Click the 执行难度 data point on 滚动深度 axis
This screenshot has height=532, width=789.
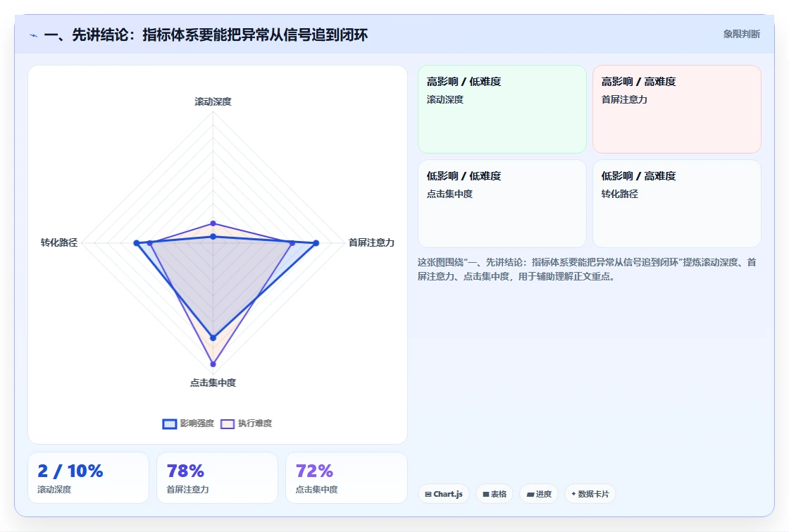point(213,223)
